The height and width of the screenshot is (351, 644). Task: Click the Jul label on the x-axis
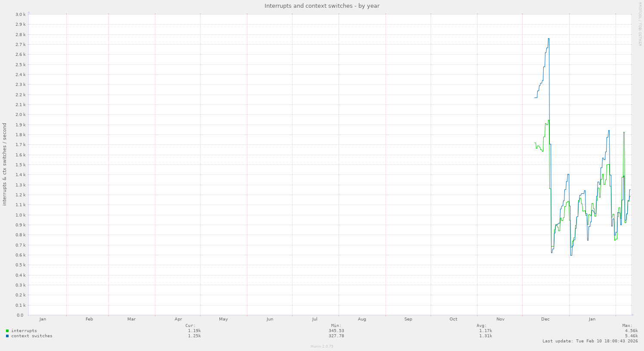(315, 319)
